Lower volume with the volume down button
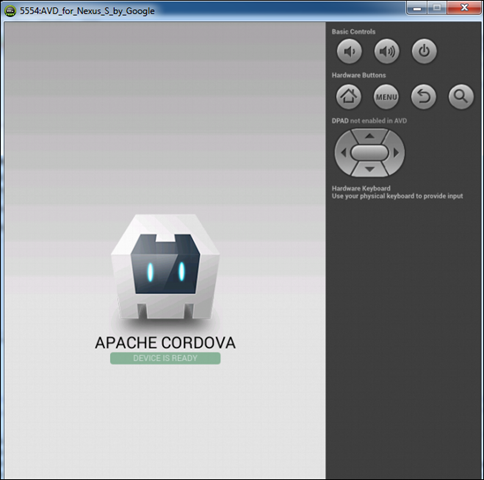The width and height of the screenshot is (484, 480). [x=349, y=52]
